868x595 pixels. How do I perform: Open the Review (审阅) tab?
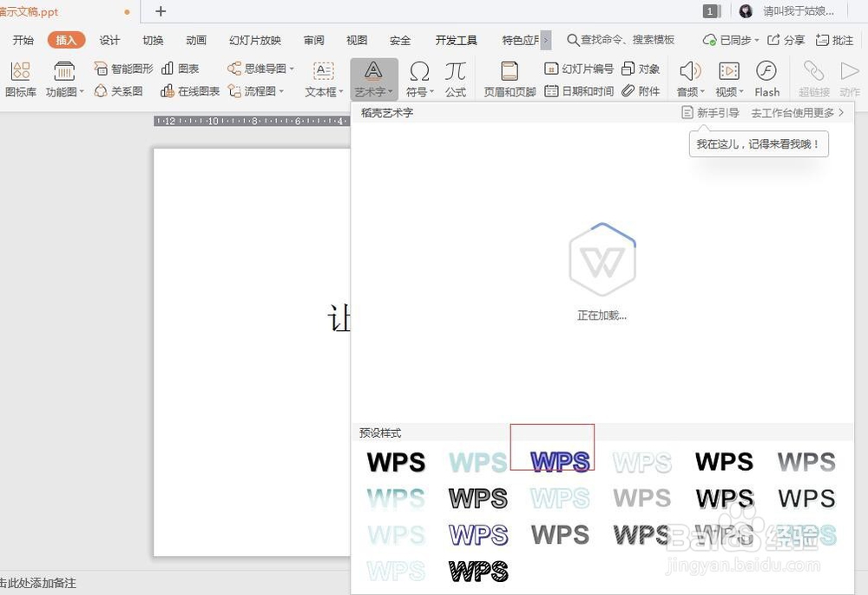314,40
